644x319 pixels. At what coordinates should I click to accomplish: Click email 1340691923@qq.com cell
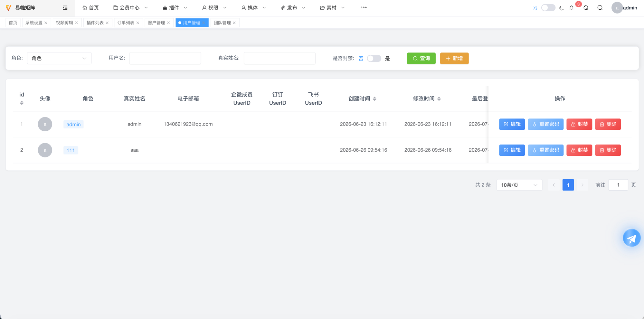pyautogui.click(x=188, y=124)
